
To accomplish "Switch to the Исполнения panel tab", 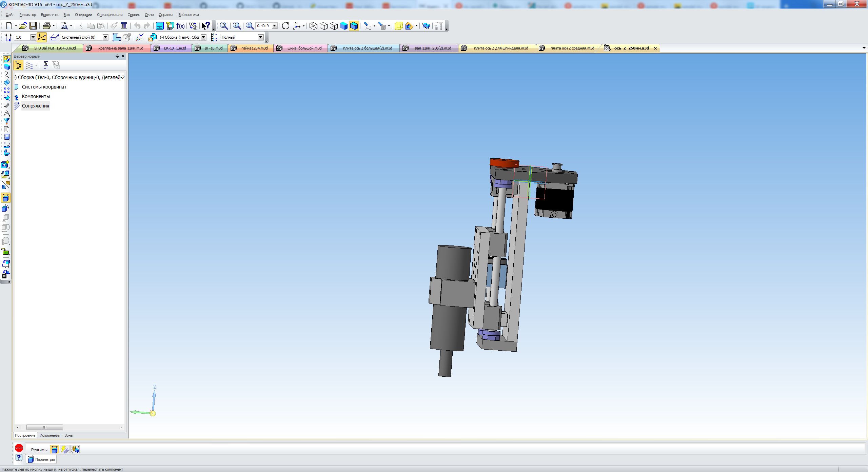I will click(x=50, y=435).
